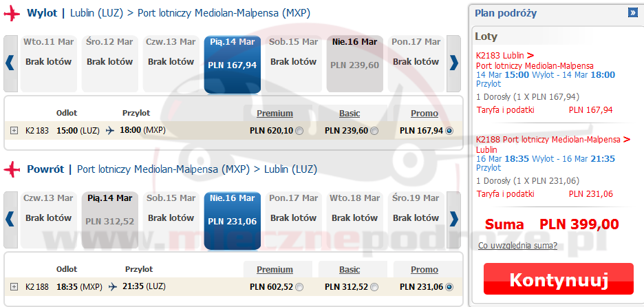Collapse the Plan podróży panel
644x307 pixels.
(632, 12)
